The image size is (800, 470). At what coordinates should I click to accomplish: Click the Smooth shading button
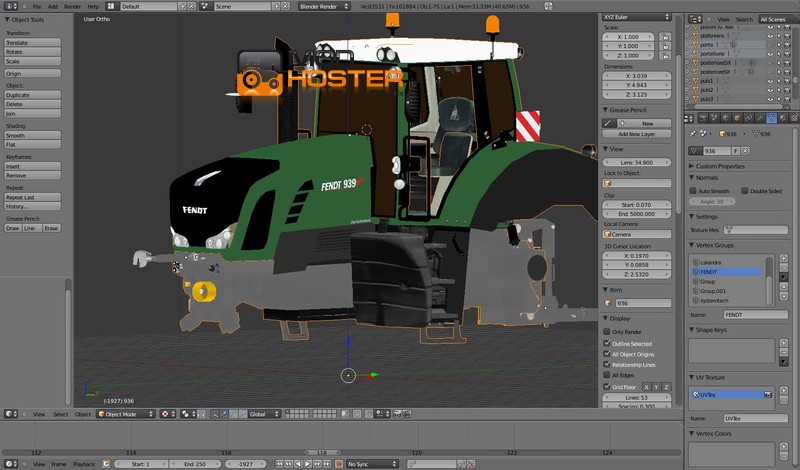[x=33, y=135]
